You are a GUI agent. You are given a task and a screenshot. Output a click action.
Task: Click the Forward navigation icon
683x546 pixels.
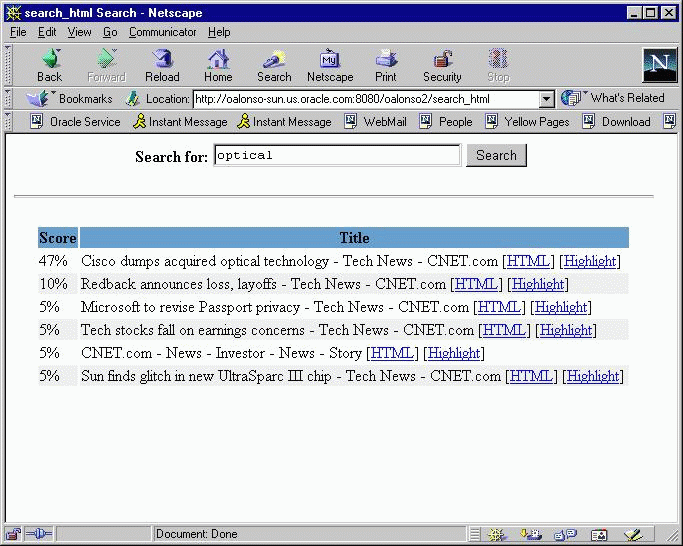(x=106, y=65)
